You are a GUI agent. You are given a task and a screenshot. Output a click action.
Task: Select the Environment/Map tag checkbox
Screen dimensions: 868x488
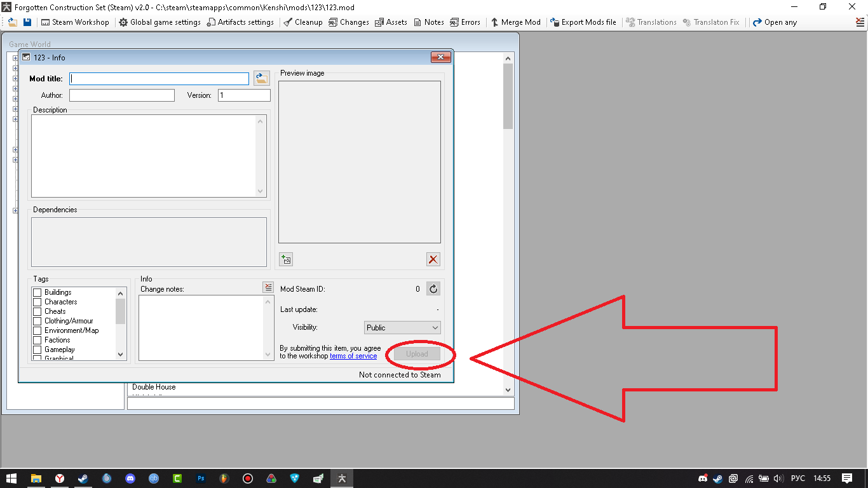point(37,330)
